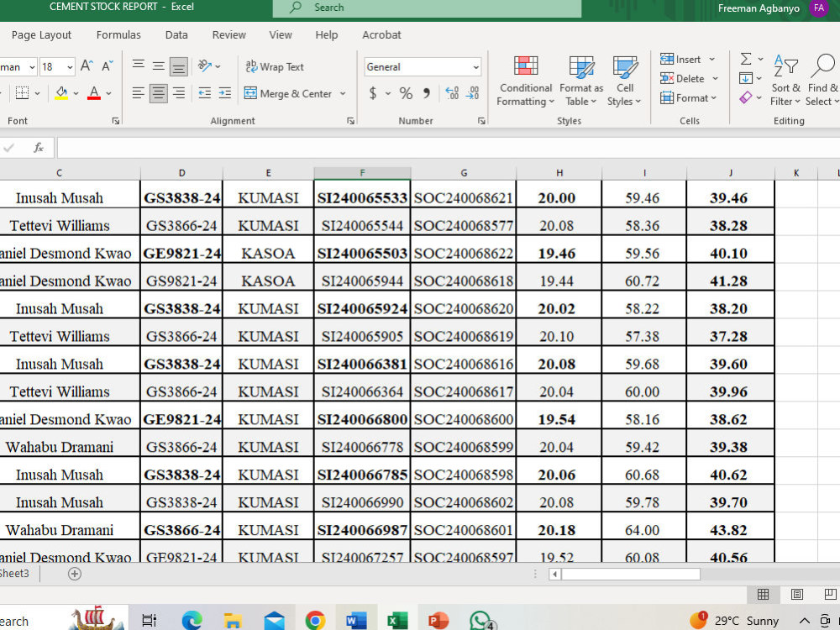Open Find & Select menu
The width and height of the screenshot is (840, 630).
(822, 81)
